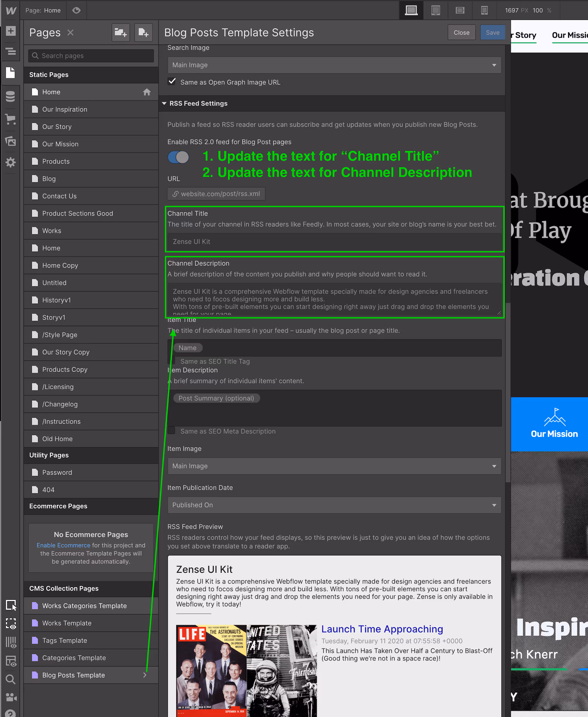Open the Item Image dropdown
Image resolution: width=588 pixels, height=717 pixels.
click(x=334, y=466)
